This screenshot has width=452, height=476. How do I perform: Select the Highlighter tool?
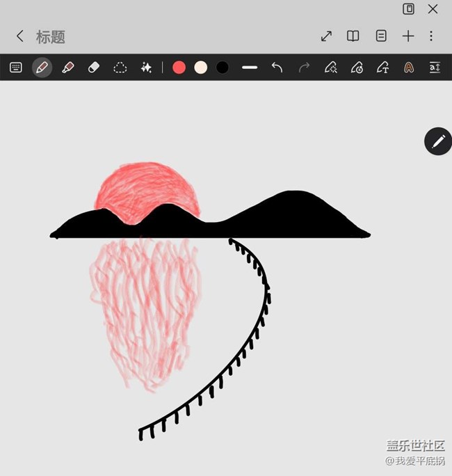click(68, 68)
